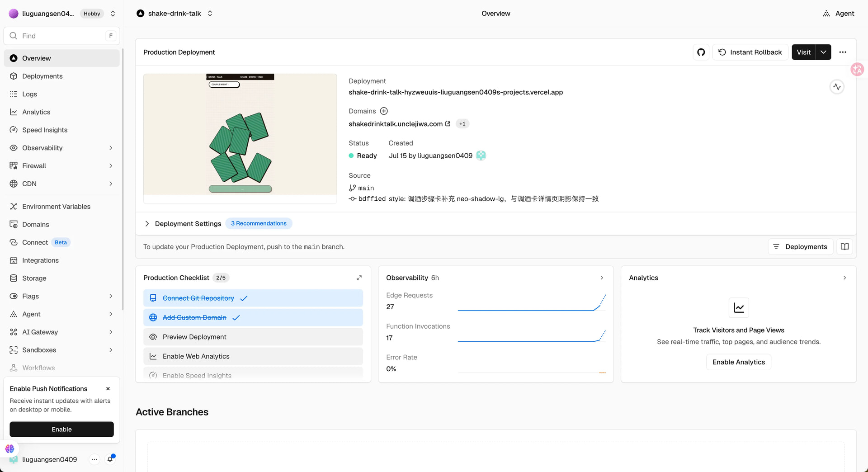The width and height of the screenshot is (868, 472).
Task: Open the shakedrinktalk.unclejiwa.com domain link
Action: [396, 124]
